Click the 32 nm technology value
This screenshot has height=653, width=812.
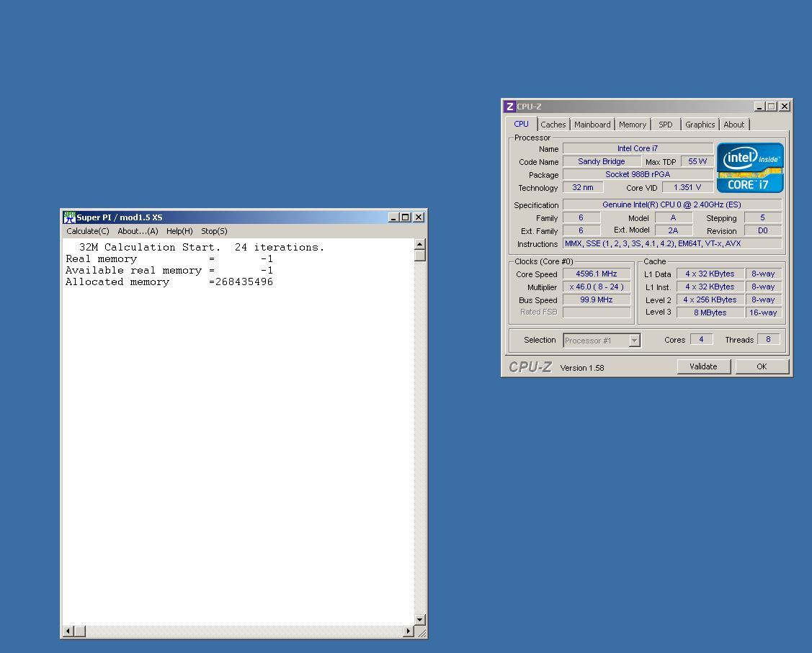[583, 187]
